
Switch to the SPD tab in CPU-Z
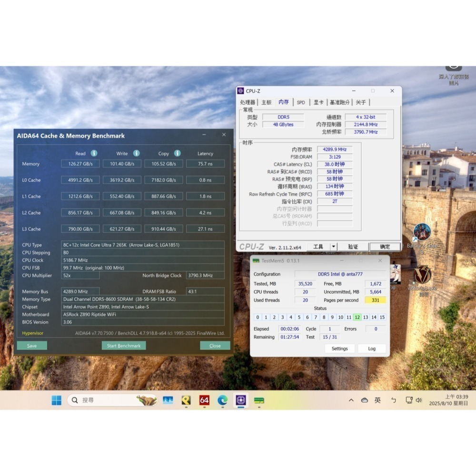click(301, 102)
